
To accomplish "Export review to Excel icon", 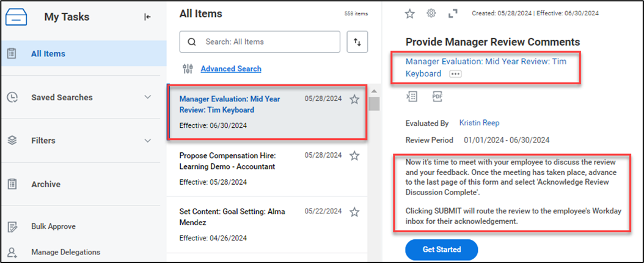I will [x=411, y=97].
